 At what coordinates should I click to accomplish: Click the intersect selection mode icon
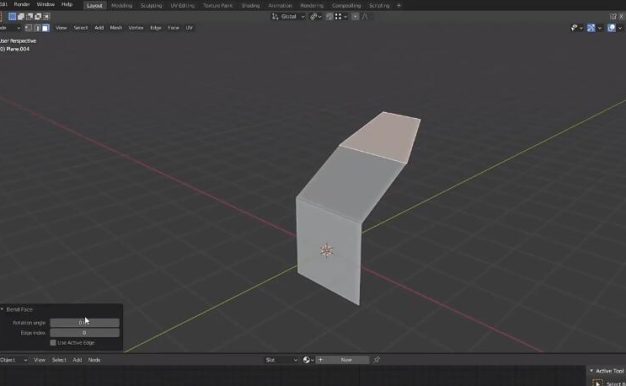[x=46, y=16]
